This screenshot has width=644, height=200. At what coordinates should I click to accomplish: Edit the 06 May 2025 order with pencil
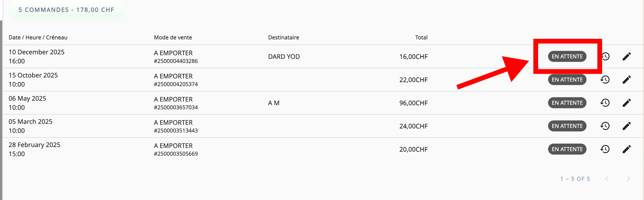point(627,103)
